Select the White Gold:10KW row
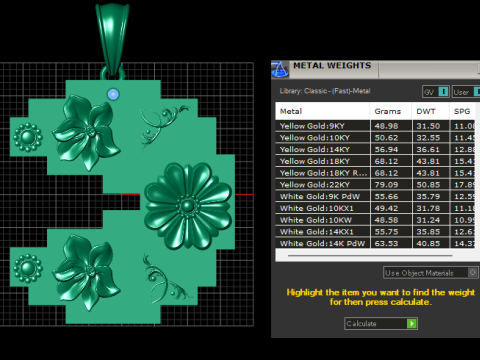Viewport: 480px width, 360px height. coord(375,220)
